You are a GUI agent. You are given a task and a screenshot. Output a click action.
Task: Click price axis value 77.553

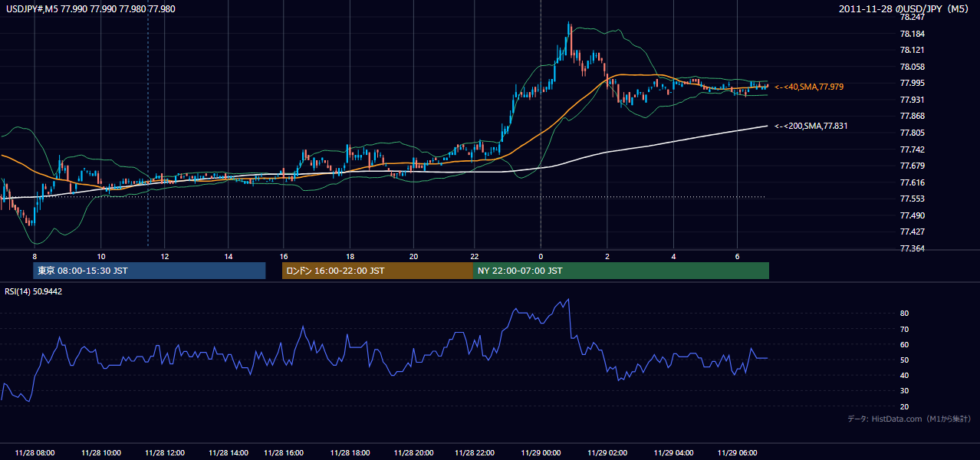pos(913,199)
